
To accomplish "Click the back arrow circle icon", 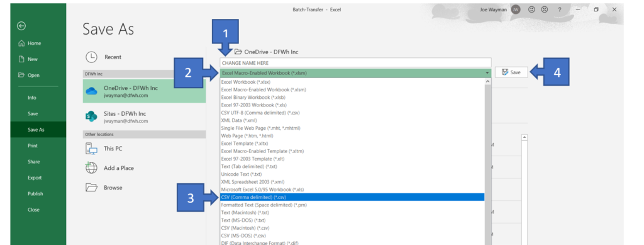I will (21, 25).
